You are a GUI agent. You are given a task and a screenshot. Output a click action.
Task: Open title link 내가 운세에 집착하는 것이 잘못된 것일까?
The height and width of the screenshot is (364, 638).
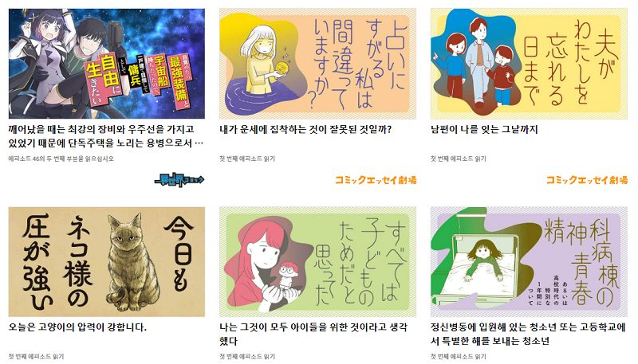[x=305, y=130]
